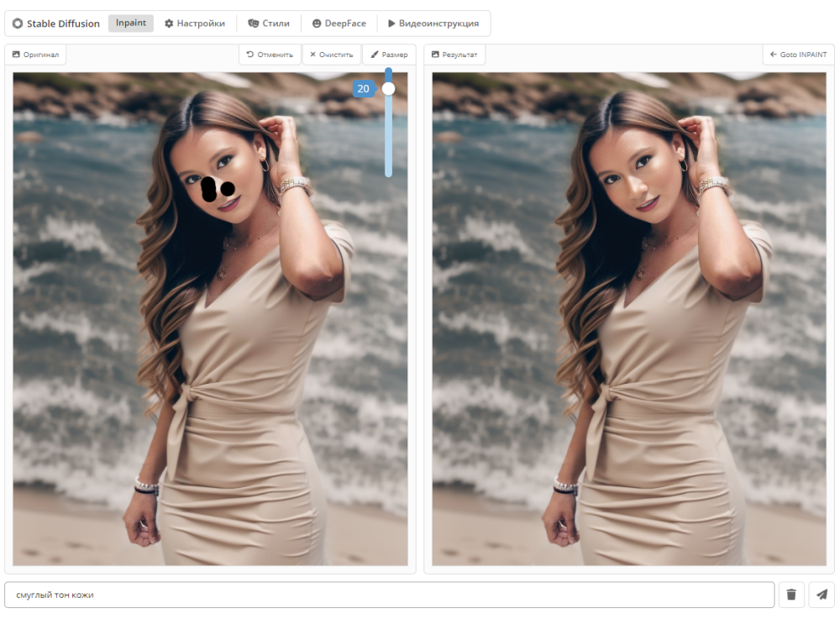The width and height of the screenshot is (840, 619).
Task: Open the Видеоинструкция video guide
Action: click(433, 24)
